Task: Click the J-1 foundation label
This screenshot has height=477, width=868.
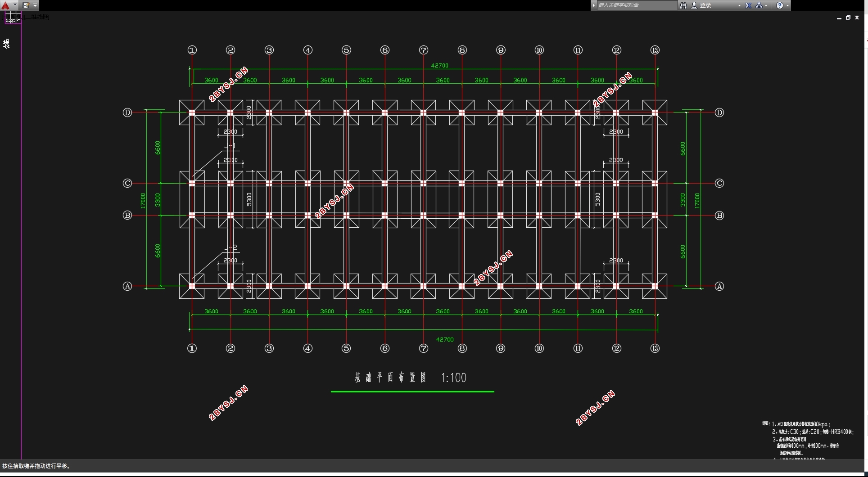Action: coord(230,146)
